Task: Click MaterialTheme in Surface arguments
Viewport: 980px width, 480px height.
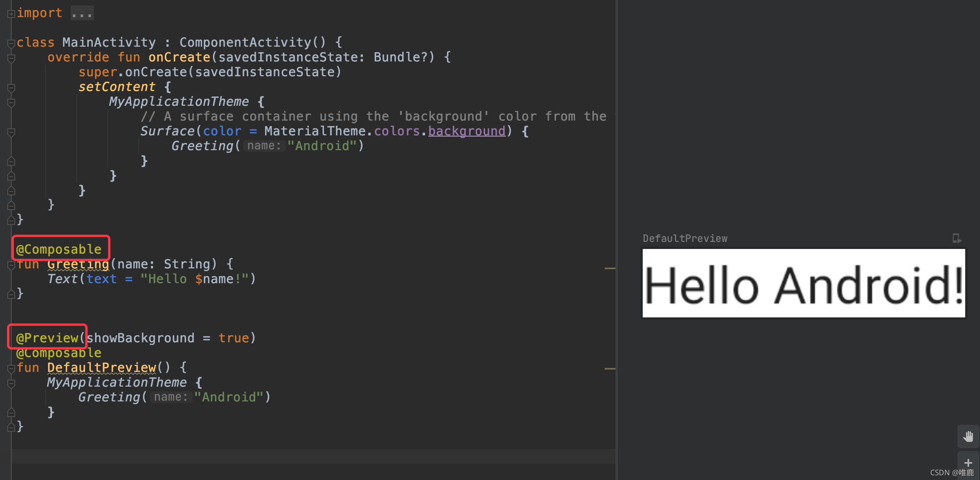Action: click(x=315, y=131)
